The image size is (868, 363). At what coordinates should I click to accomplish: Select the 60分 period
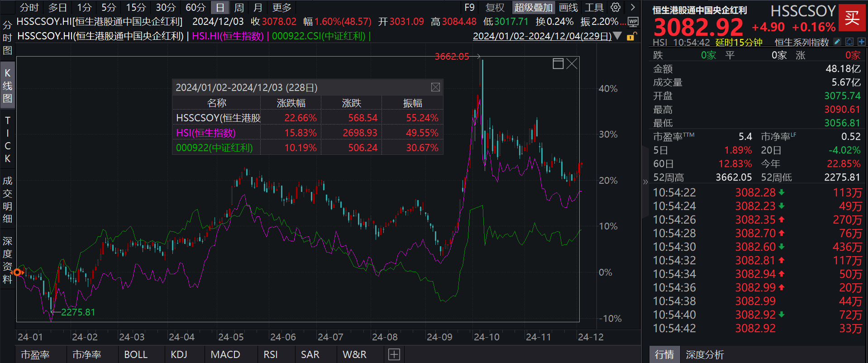pyautogui.click(x=196, y=7)
